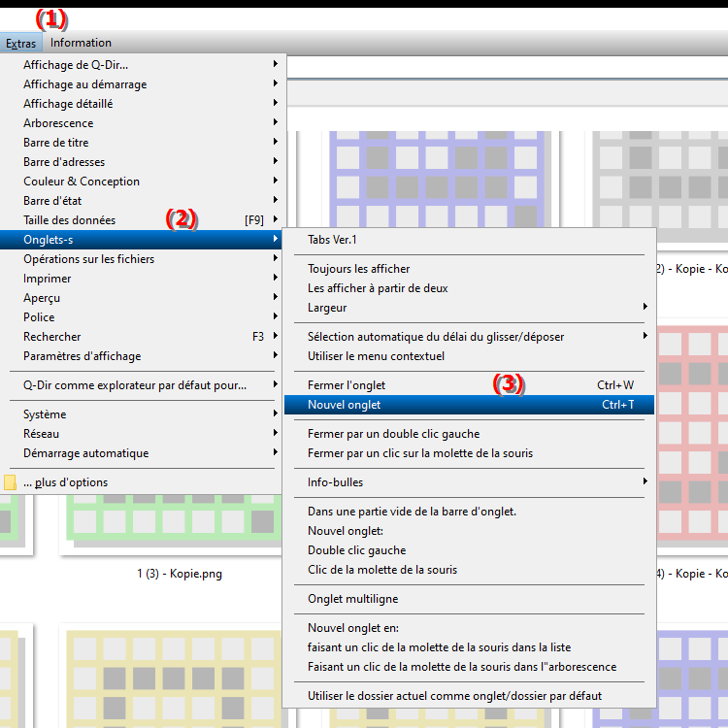The width and height of the screenshot is (728, 728).
Task: Expand Affichage au démarrage submenu
Action: pos(143,84)
